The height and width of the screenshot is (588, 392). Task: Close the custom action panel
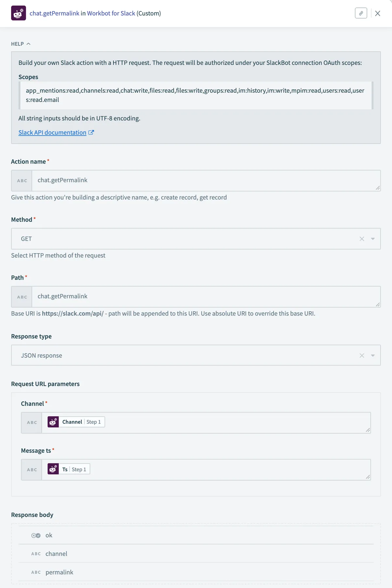coord(378,13)
